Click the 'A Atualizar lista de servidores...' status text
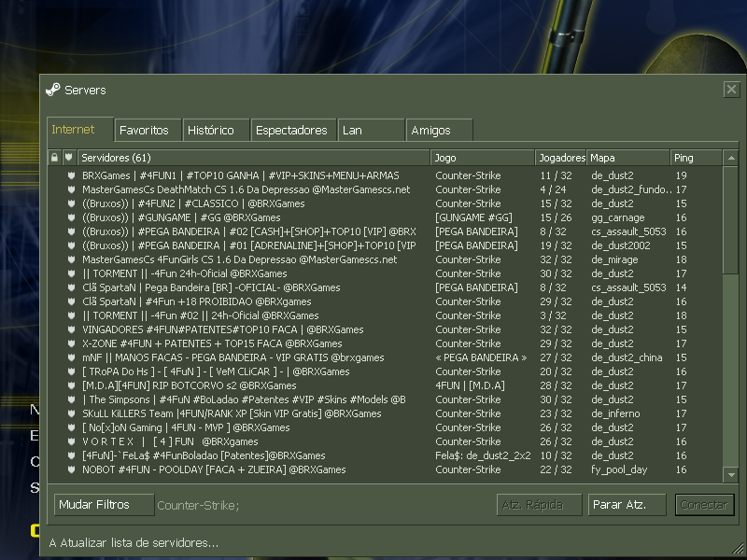The width and height of the screenshot is (747, 560). pos(134,542)
